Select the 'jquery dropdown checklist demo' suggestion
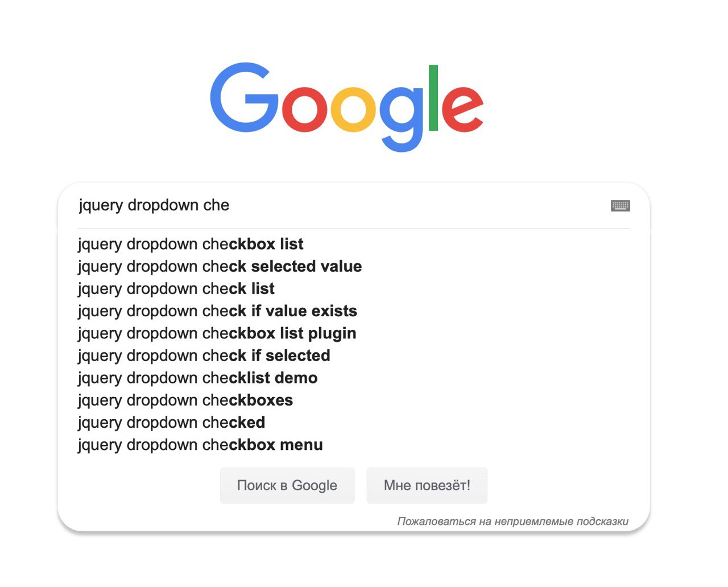Viewport: 728px width, 587px height. [197, 378]
